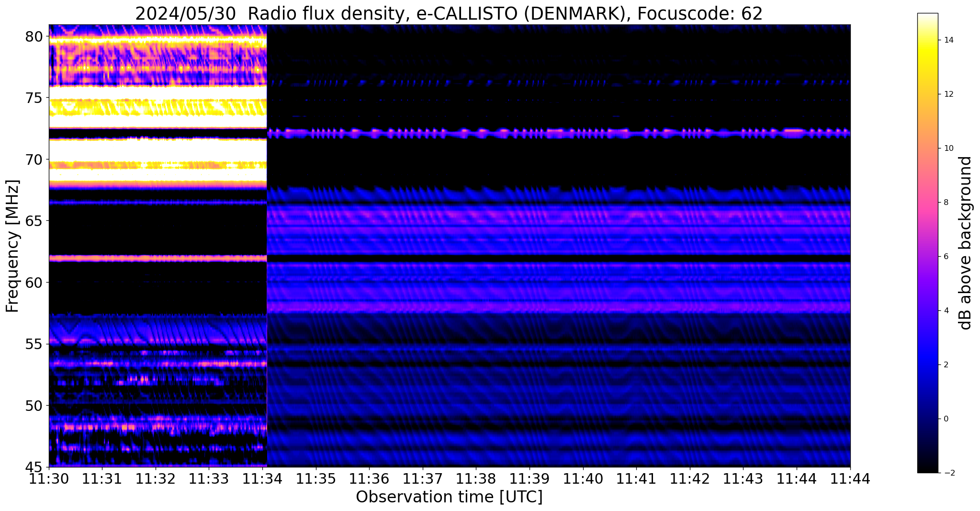Select the 50 MHz frequency tick label

[x=34, y=406]
